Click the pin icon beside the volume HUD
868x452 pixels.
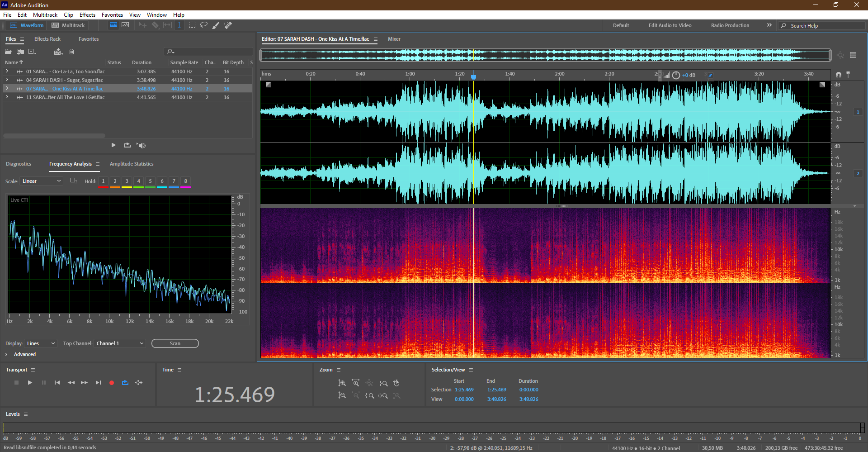tap(710, 75)
